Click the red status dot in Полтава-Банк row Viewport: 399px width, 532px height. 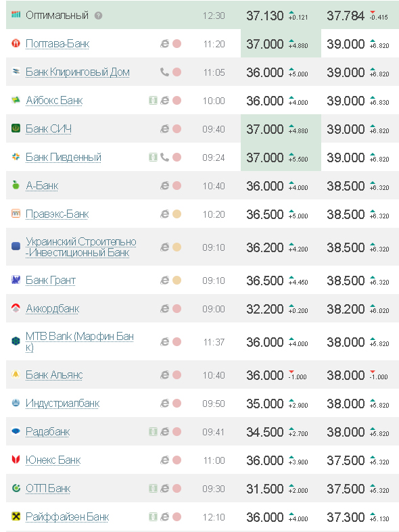click(177, 44)
